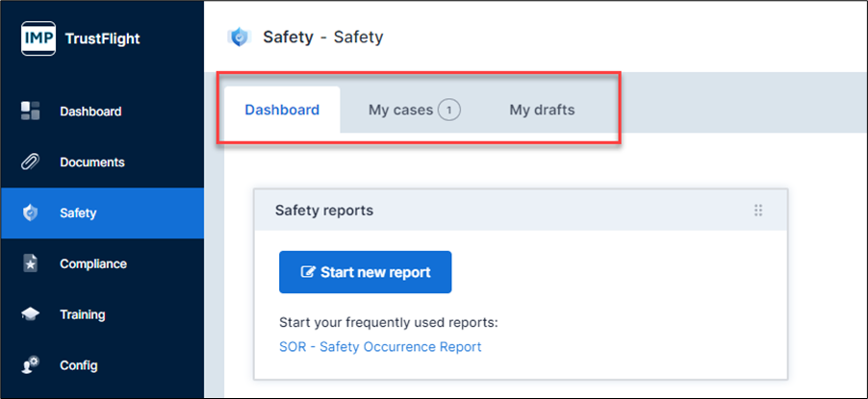Click the My cases count badge

[449, 111]
